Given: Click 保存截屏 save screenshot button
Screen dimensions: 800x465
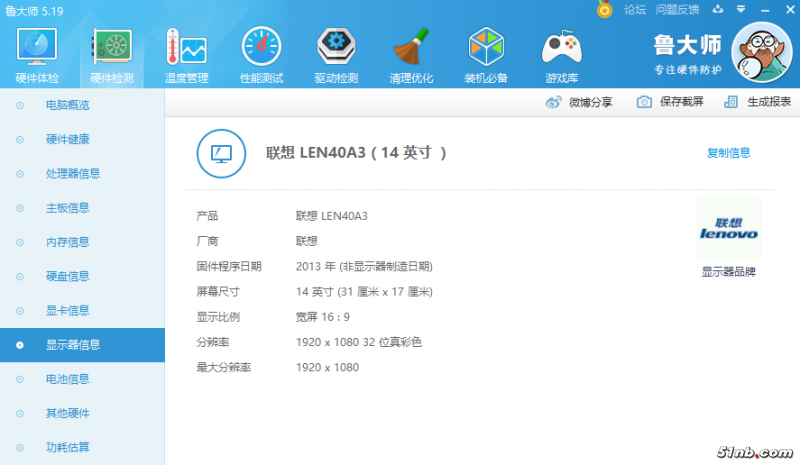Looking at the screenshot, I should click(x=670, y=102).
